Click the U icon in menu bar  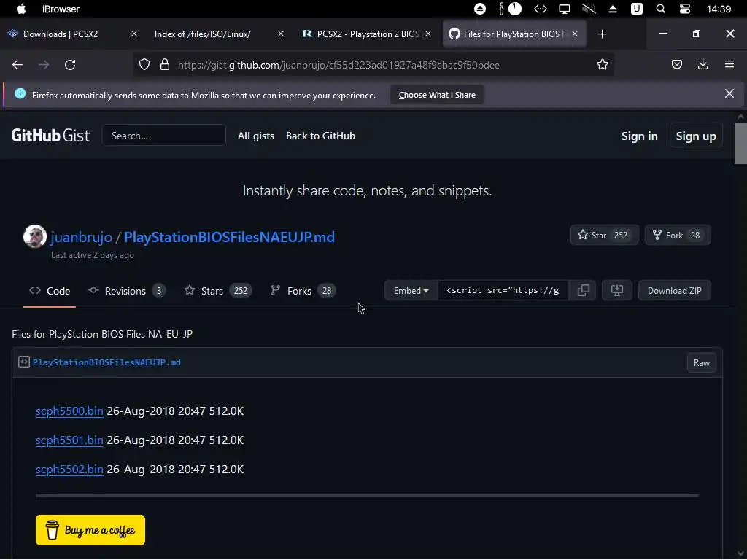coord(636,9)
